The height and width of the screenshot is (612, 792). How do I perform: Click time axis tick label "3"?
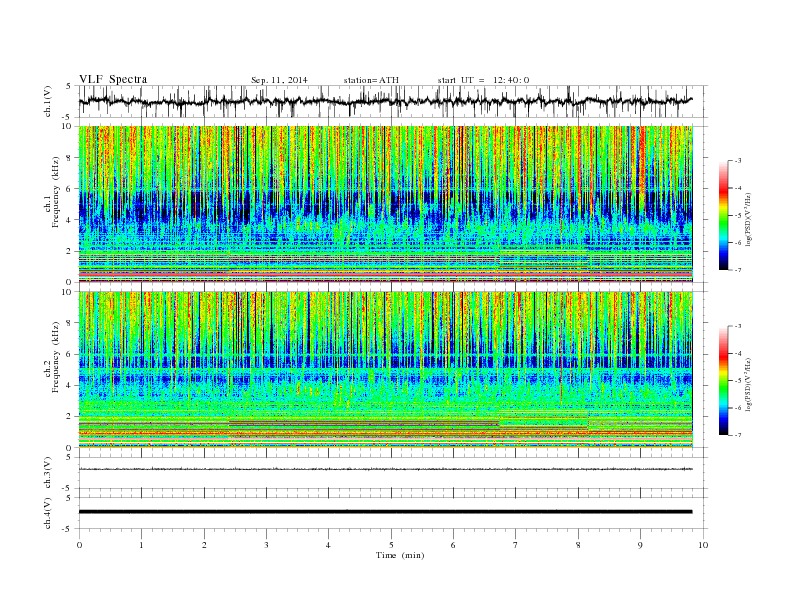[x=266, y=545]
